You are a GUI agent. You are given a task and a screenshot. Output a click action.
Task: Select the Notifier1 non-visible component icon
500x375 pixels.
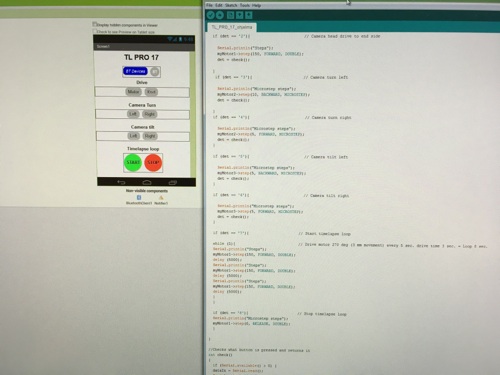[161, 198]
